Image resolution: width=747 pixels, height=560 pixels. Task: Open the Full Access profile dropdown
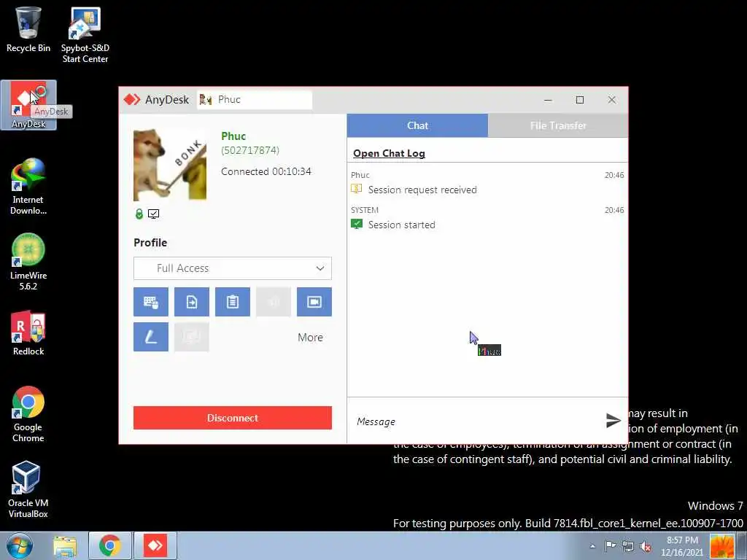coord(233,268)
